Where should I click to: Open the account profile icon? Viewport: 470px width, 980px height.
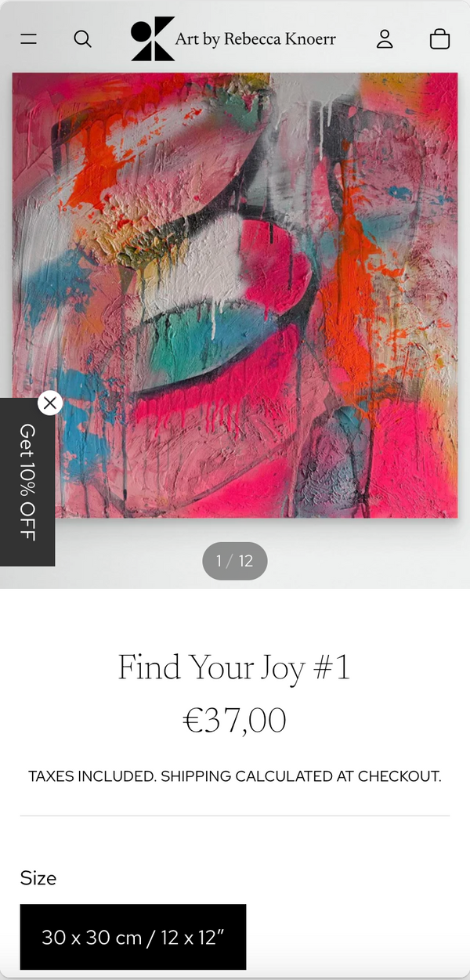[385, 38]
